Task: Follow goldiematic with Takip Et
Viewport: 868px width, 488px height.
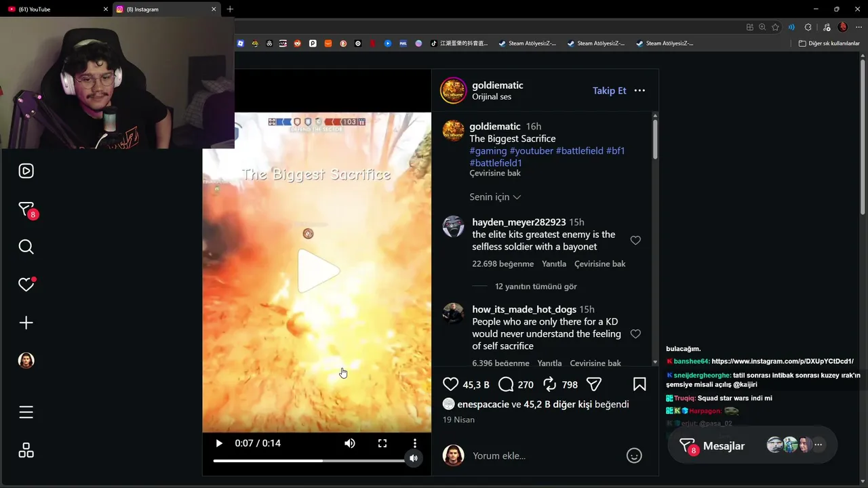Action: (610, 91)
